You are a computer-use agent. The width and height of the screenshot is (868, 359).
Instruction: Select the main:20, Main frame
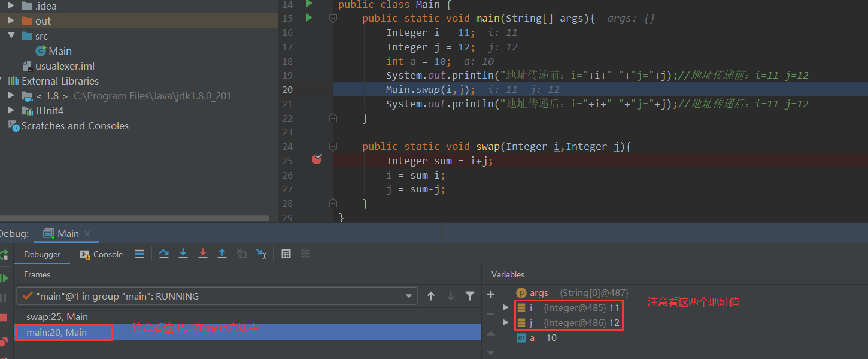(56, 332)
